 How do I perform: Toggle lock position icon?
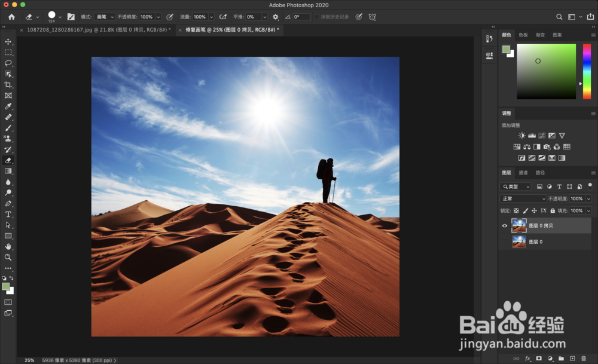(534, 210)
